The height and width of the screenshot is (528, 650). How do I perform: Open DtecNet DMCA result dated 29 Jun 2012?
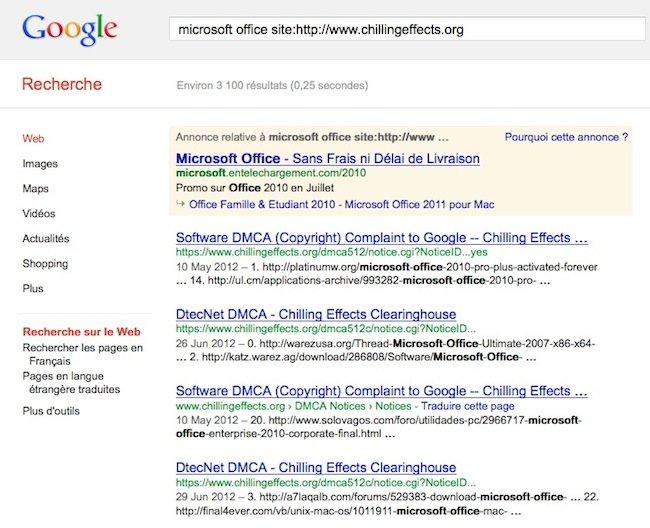pyautogui.click(x=316, y=467)
